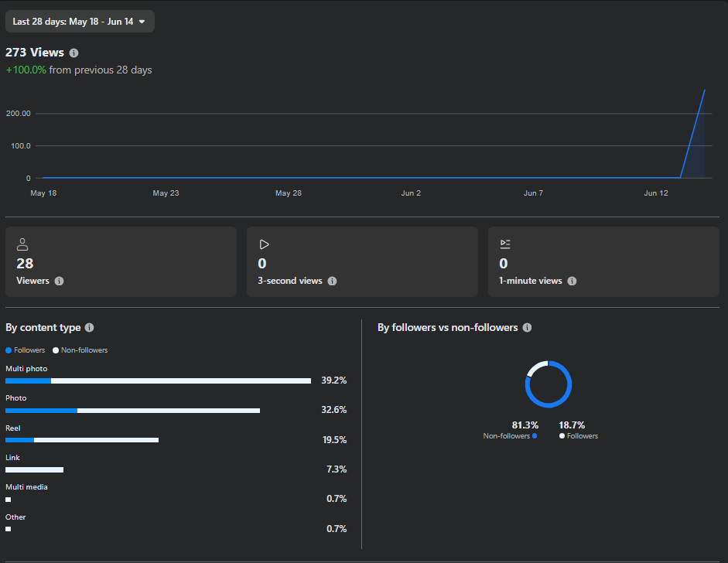Click the info icon beside 1-minute views

572,281
